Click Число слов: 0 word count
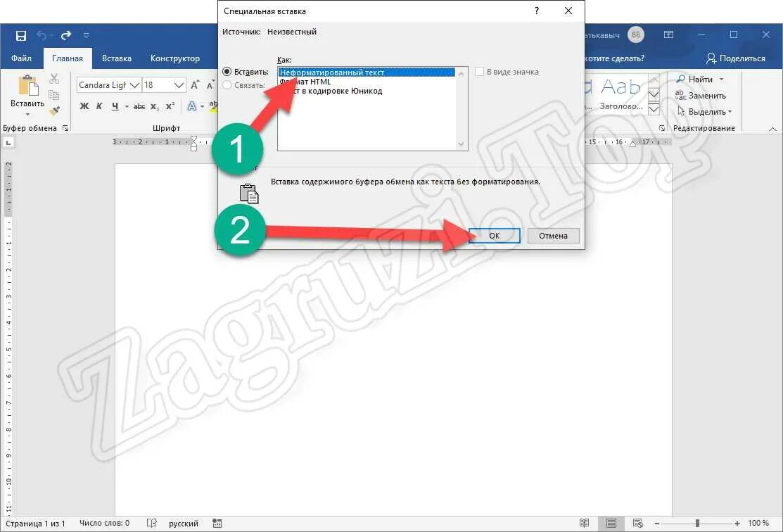The height and width of the screenshot is (532, 783). [x=104, y=523]
